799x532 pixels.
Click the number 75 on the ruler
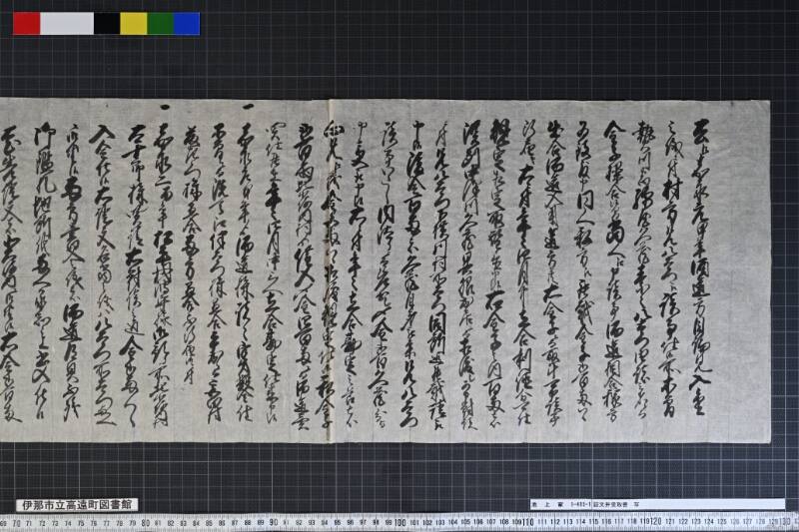point(81,523)
